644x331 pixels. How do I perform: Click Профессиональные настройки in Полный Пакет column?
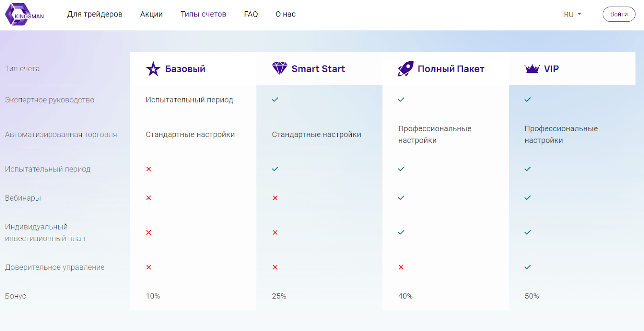pos(435,134)
